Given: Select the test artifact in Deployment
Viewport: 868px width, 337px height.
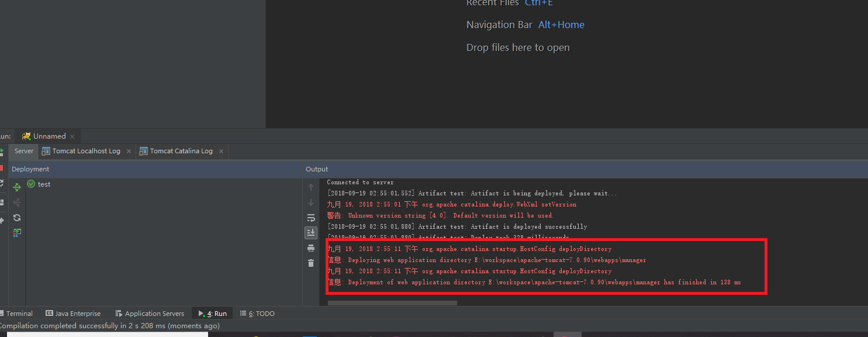Looking at the screenshot, I should click(44, 184).
